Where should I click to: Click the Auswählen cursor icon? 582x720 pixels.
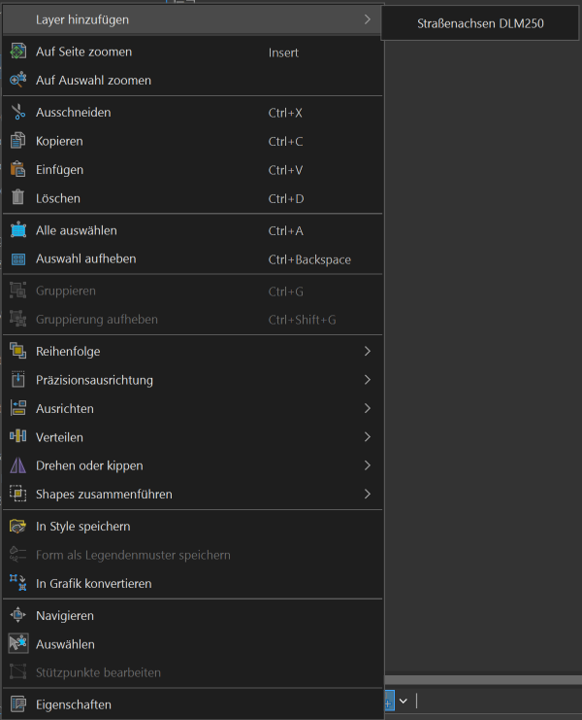[x=18, y=644]
